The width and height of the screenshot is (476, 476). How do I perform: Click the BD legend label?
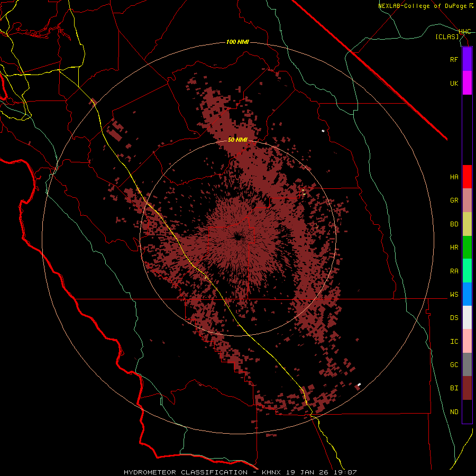(x=454, y=224)
